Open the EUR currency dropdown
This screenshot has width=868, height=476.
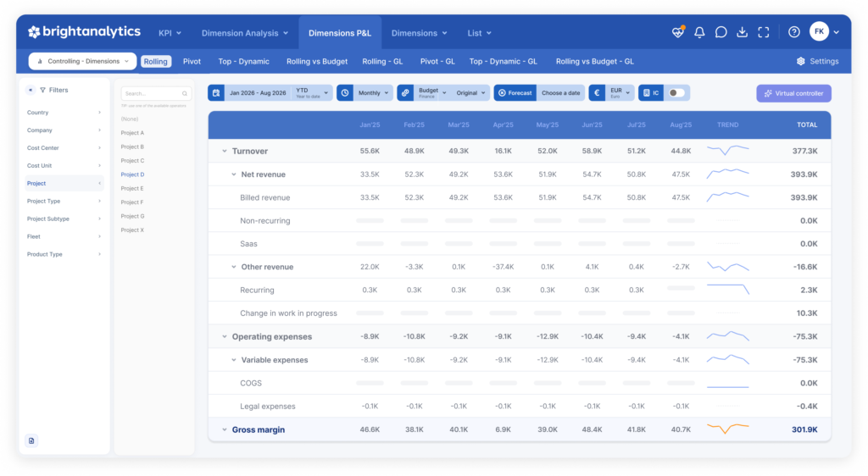coord(620,93)
